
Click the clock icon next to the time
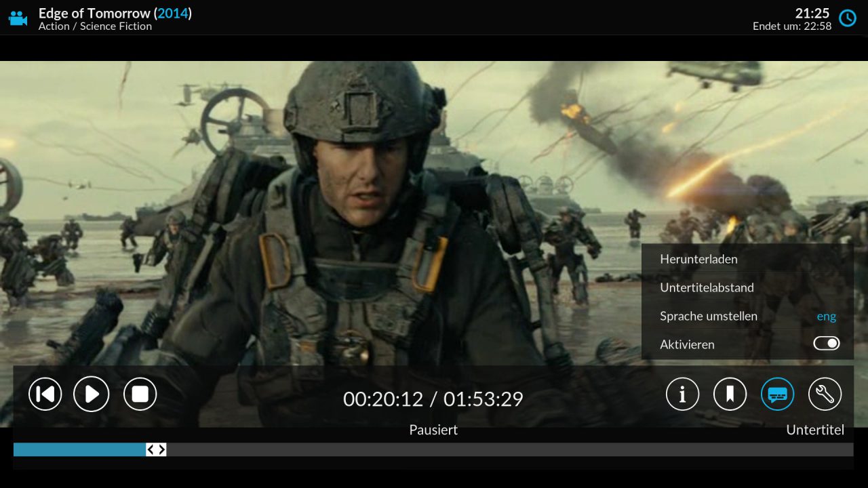pyautogui.click(x=847, y=18)
